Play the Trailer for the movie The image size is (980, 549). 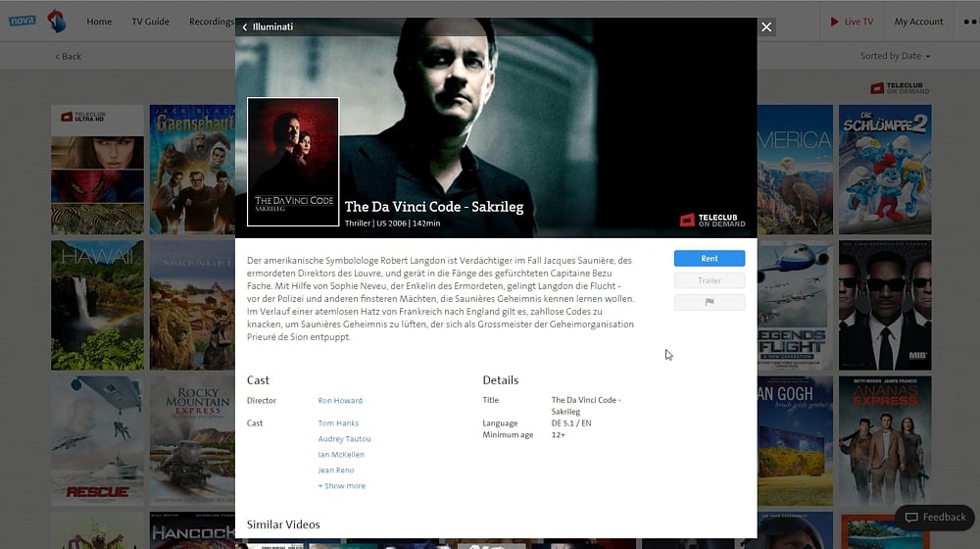point(710,280)
